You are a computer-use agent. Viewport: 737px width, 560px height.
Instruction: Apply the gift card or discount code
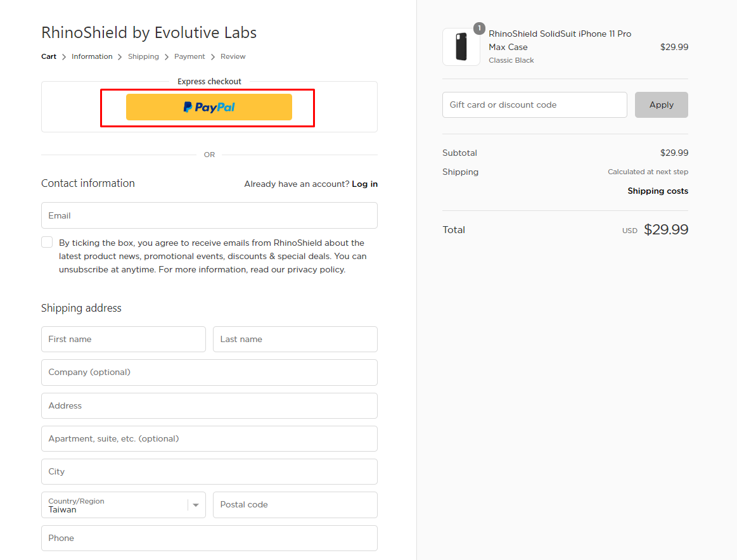pos(662,105)
